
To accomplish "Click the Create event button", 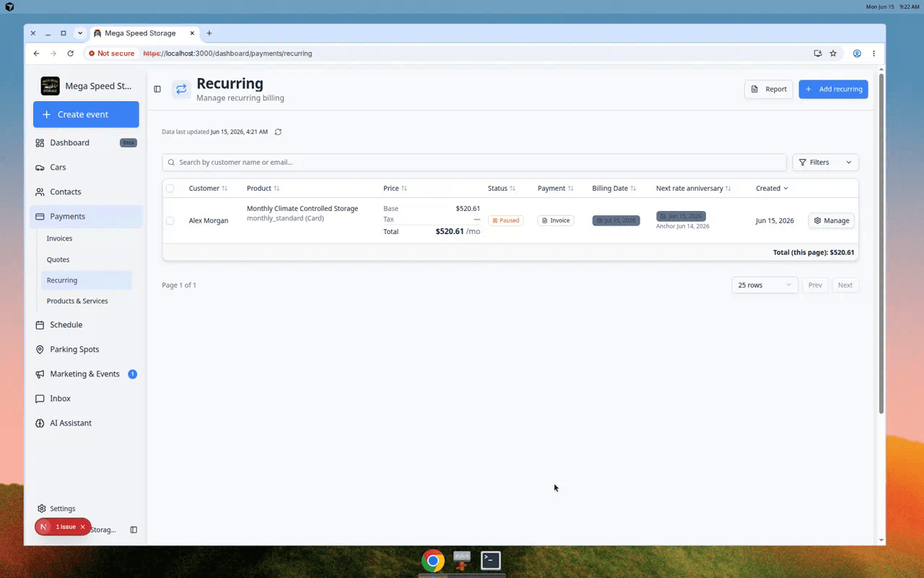I will (x=86, y=114).
